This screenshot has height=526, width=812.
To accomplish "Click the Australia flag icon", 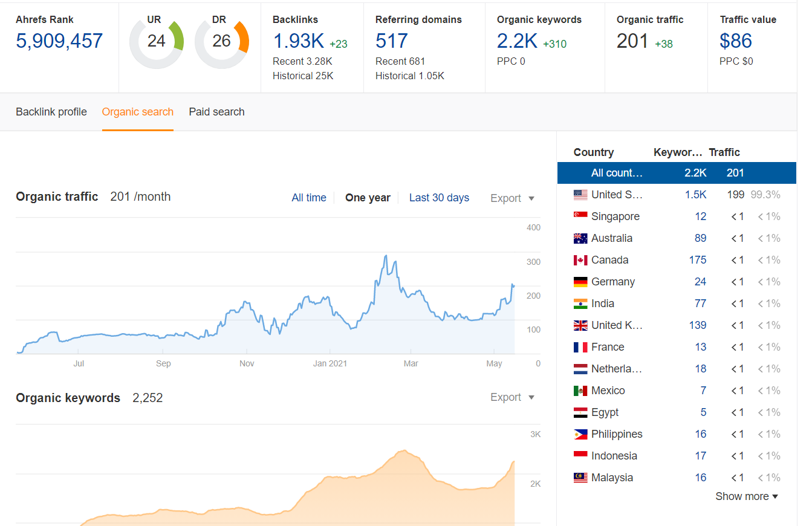I will coord(580,238).
